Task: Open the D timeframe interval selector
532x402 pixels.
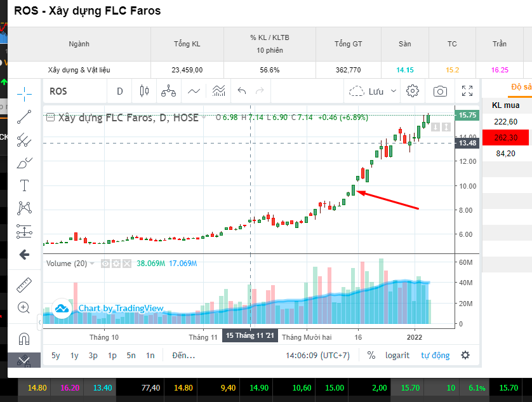Action: click(x=120, y=91)
